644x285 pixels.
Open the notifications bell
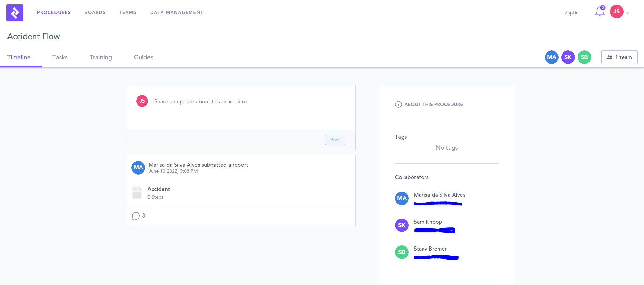[600, 12]
